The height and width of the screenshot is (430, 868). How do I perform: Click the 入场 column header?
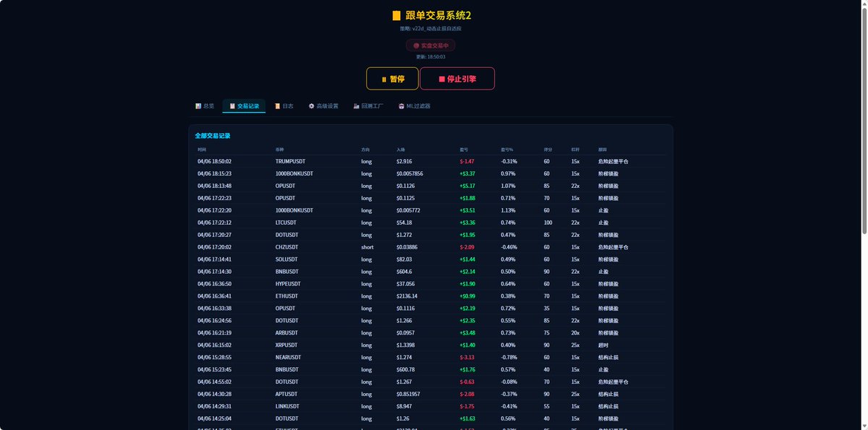401,150
